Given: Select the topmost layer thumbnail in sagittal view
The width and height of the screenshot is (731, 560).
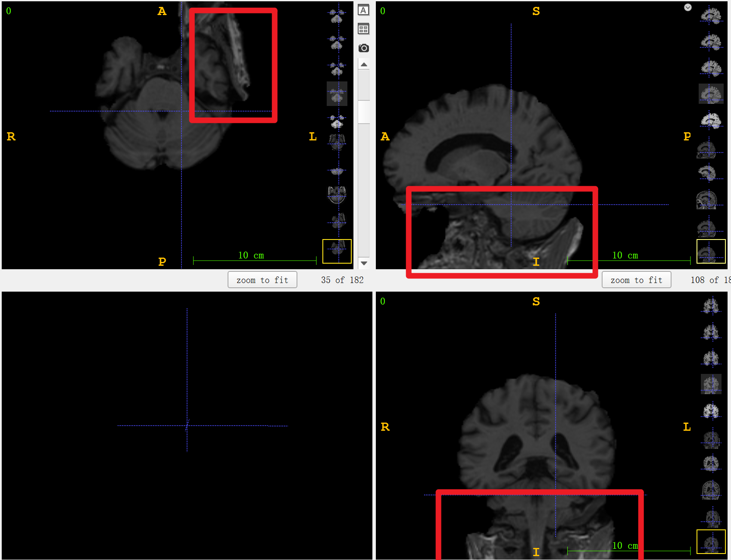Looking at the screenshot, I should [x=711, y=16].
